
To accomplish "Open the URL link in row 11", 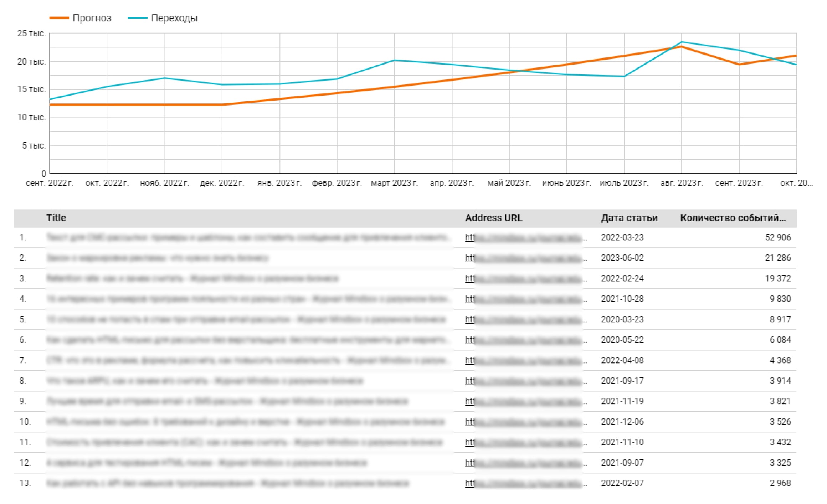I will point(526,442).
